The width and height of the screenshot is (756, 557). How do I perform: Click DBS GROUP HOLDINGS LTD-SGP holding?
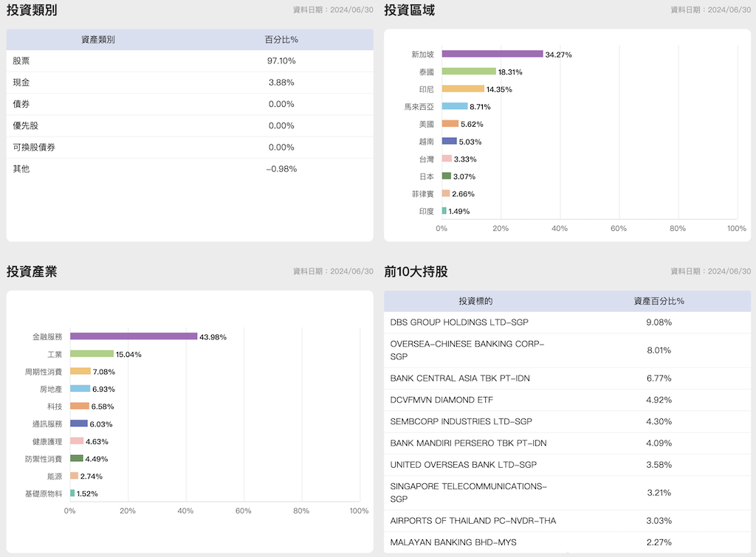point(459,322)
